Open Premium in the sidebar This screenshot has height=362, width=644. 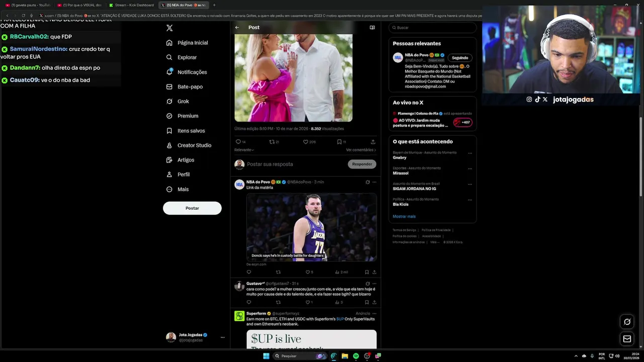(182, 116)
